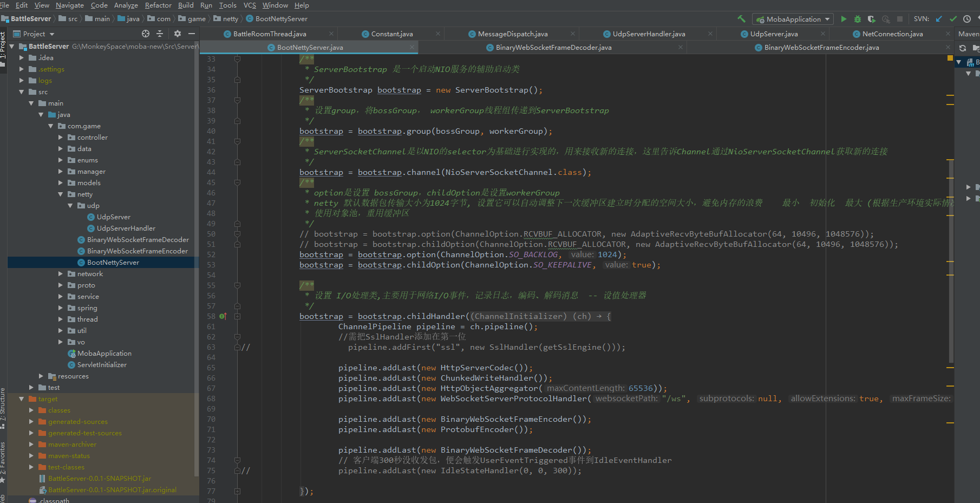This screenshot has width=980, height=503.
Task: Run MobaApplication with the green play button
Action: click(x=844, y=19)
